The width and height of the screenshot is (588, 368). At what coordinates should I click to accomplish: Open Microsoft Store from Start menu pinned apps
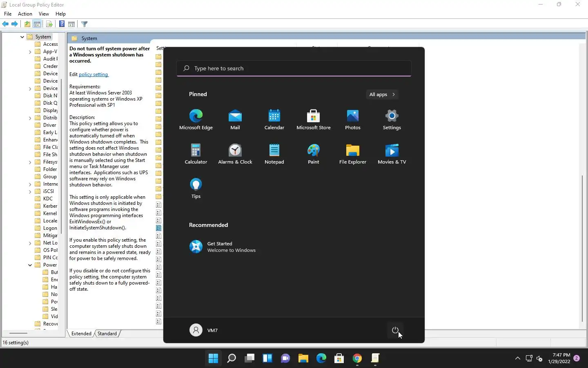click(314, 119)
